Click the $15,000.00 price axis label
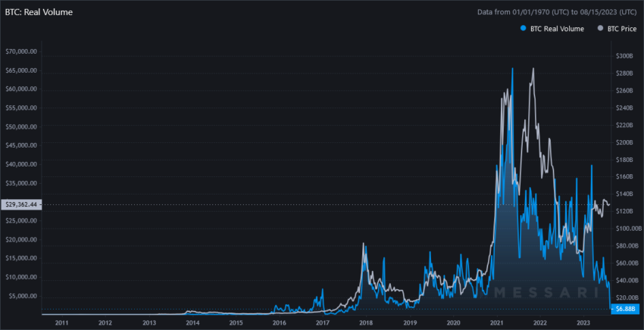Image resolution: width=644 pixels, height=330 pixels. (x=21, y=258)
